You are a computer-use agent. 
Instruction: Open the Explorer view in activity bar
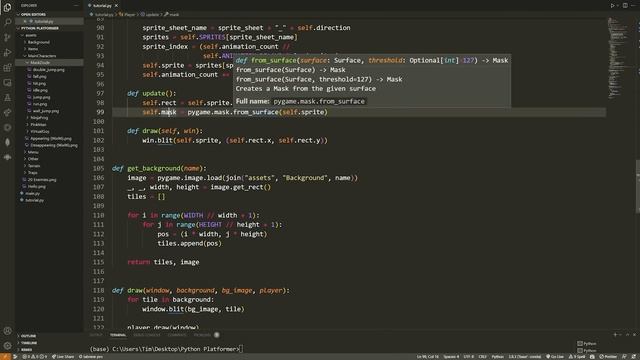pyautogui.click(x=7, y=7)
